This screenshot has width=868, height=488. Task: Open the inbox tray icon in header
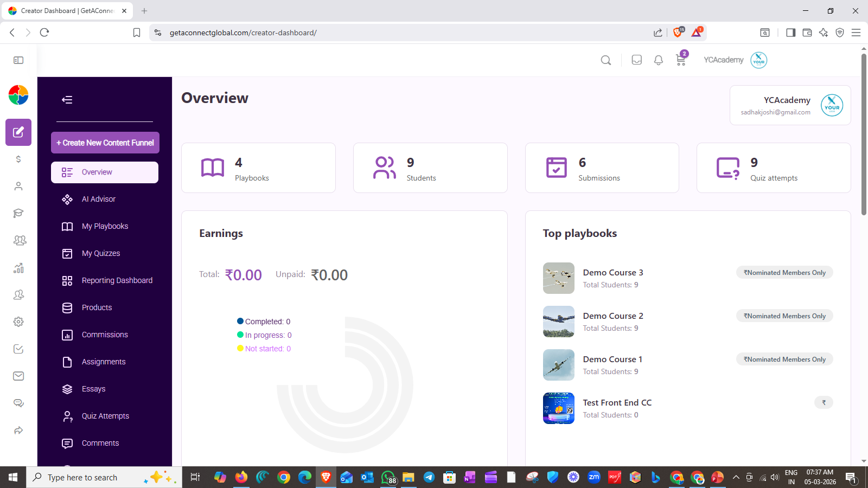(637, 60)
